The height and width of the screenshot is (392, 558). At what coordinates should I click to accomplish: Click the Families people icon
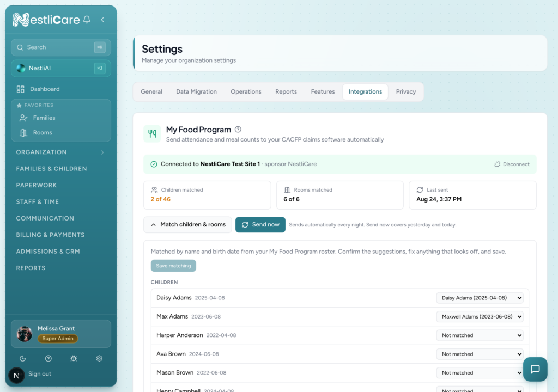click(23, 118)
